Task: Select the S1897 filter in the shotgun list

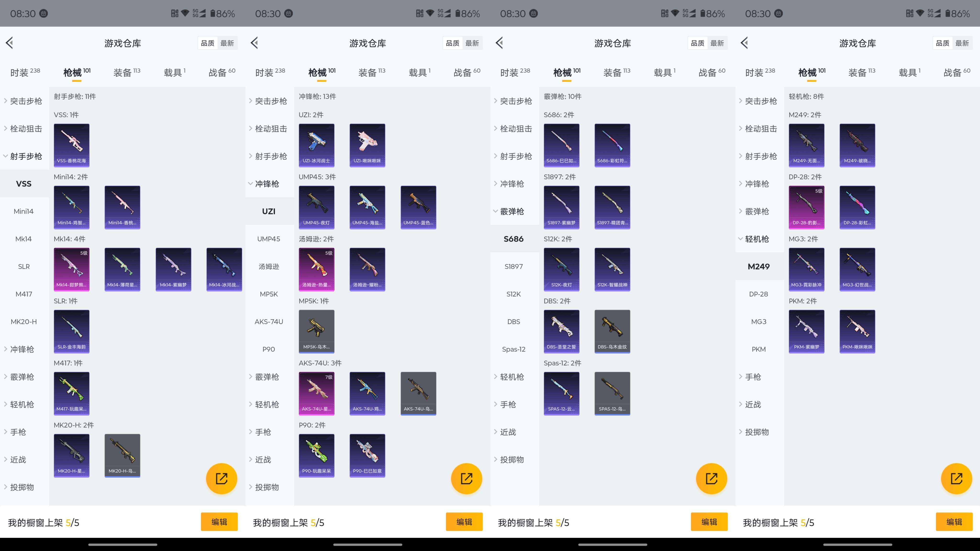Action: 514,266
